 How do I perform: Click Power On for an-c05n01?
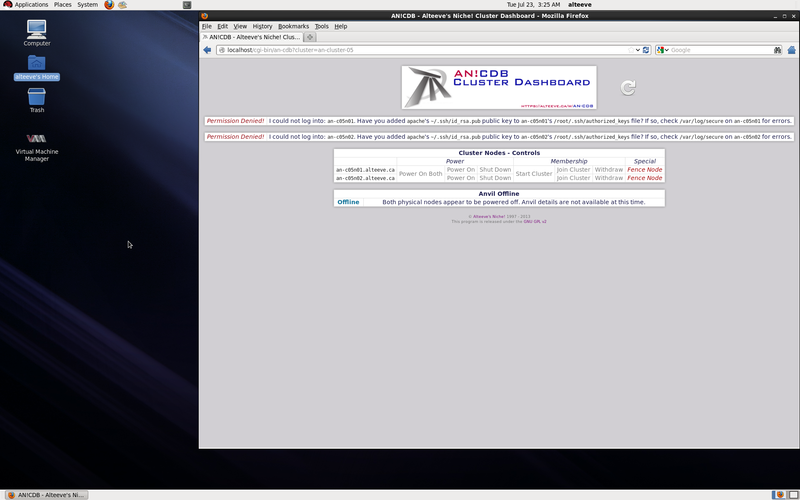(461, 169)
